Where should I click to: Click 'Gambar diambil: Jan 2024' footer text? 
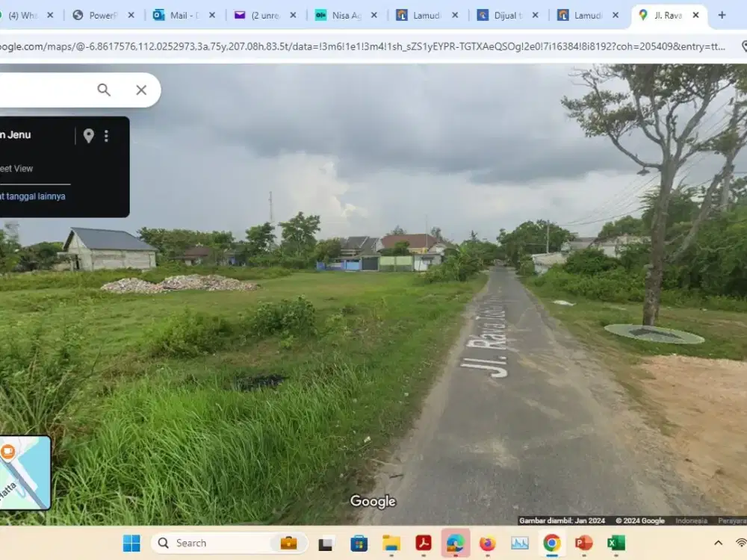coord(562,520)
